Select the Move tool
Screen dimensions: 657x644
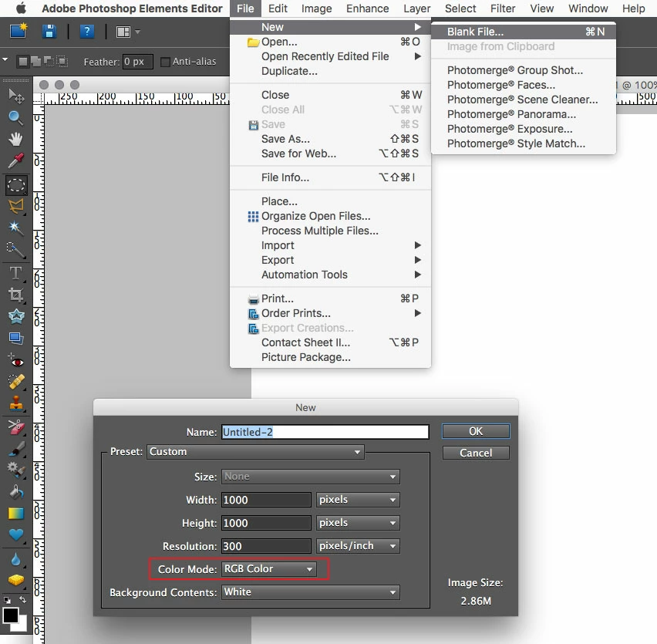(x=16, y=96)
